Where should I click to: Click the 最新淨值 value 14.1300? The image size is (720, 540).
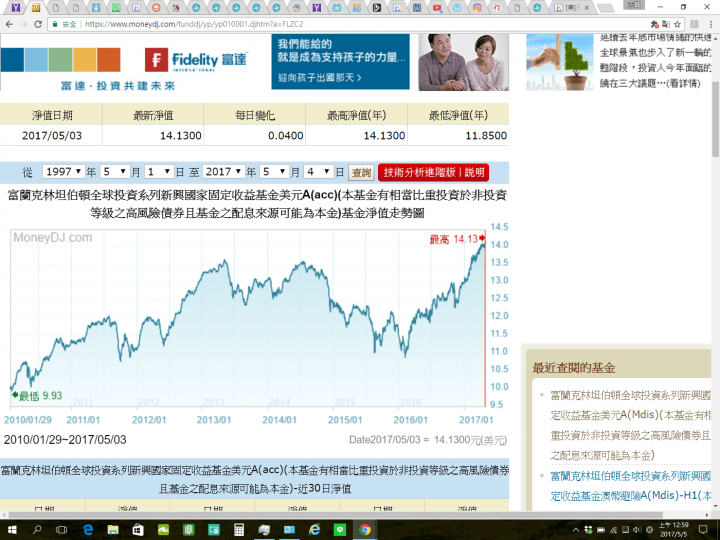click(180, 136)
